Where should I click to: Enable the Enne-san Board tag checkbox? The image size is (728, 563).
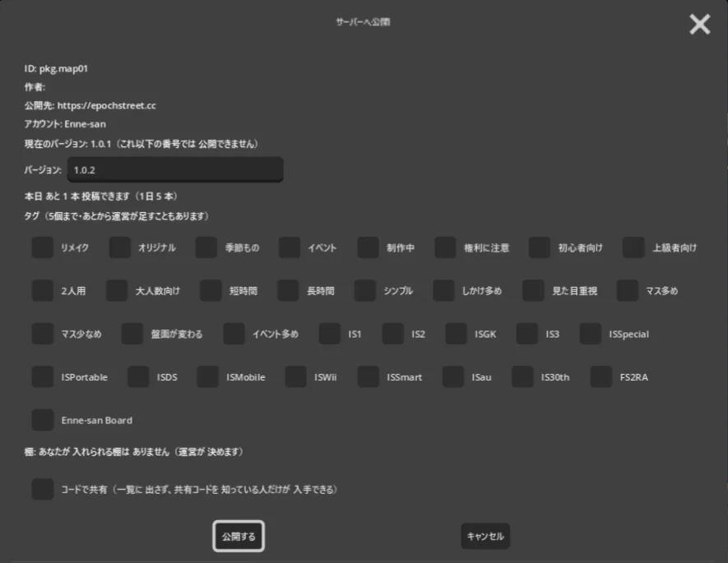point(42,420)
